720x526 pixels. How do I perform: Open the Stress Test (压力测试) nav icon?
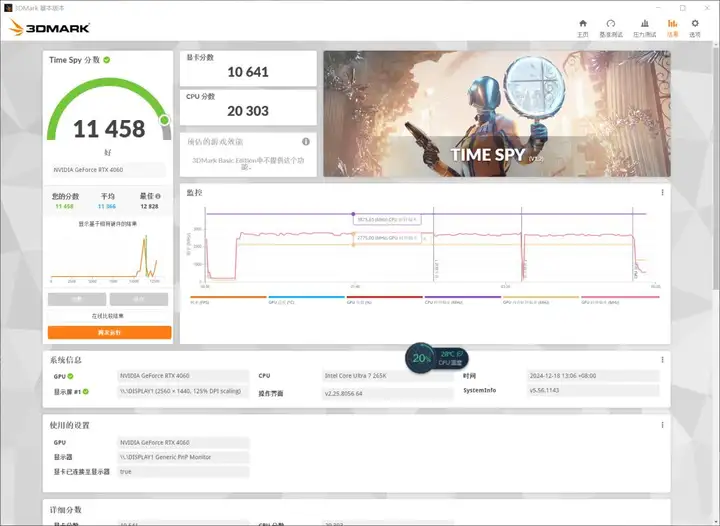(645, 28)
